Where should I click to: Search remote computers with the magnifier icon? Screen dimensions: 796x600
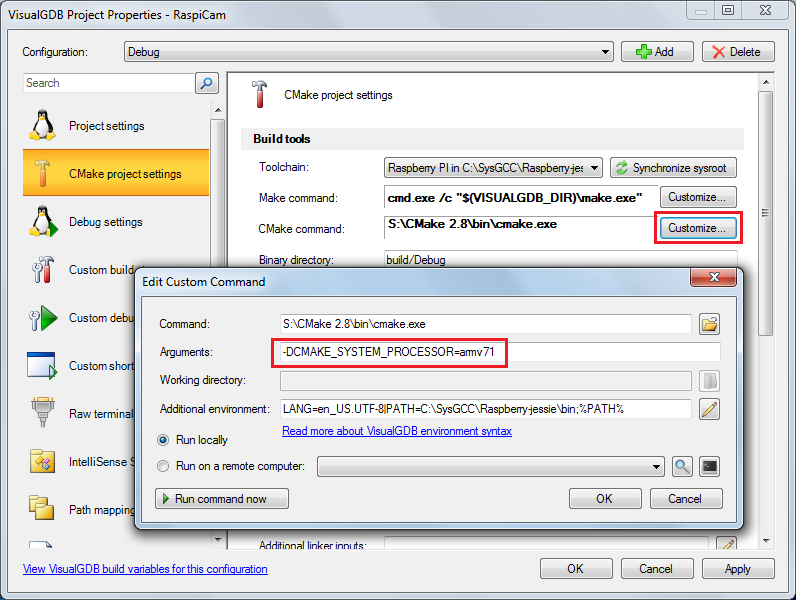point(682,466)
